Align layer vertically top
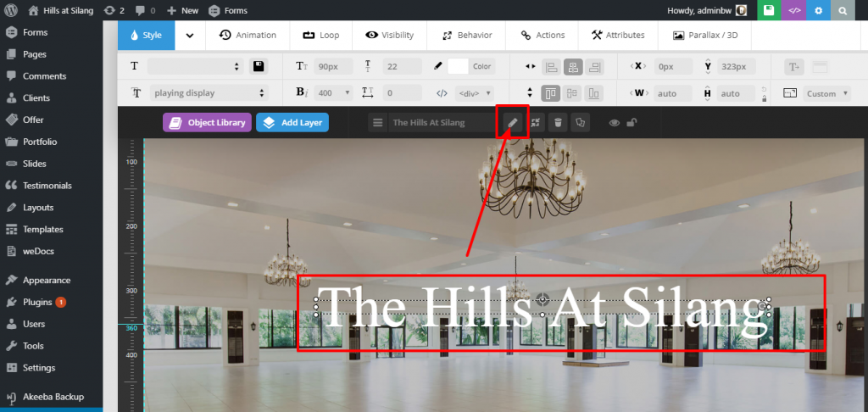Image resolution: width=868 pixels, height=412 pixels. pyautogui.click(x=550, y=93)
